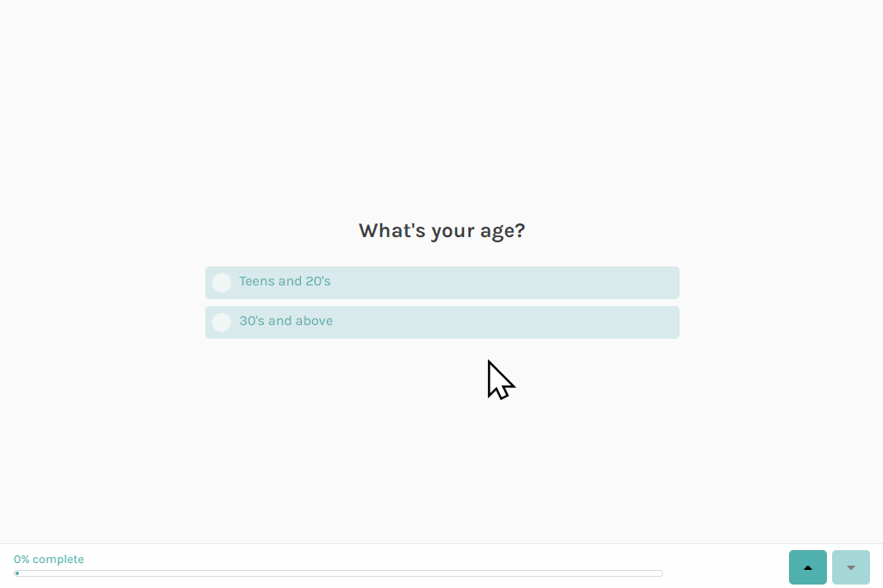The height and width of the screenshot is (588, 883).
Task: Mark age as Teens and 20's
Action: (442, 283)
